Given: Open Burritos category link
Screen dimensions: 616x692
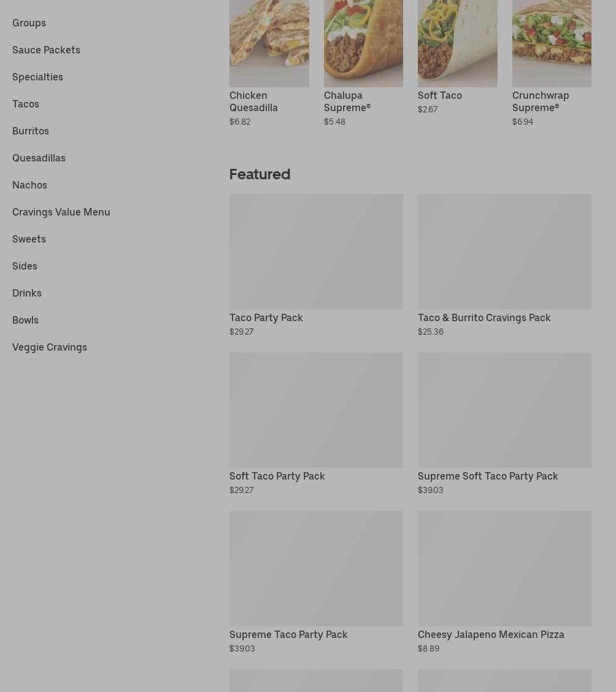Looking at the screenshot, I should tap(31, 131).
